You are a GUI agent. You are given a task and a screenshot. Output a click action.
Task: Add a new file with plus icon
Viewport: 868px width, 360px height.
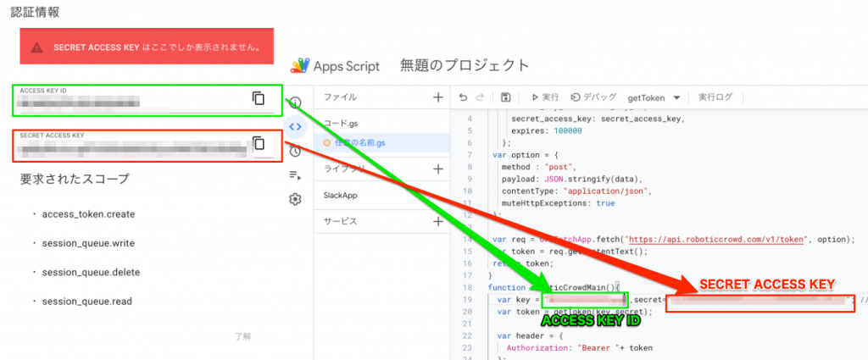pos(438,97)
